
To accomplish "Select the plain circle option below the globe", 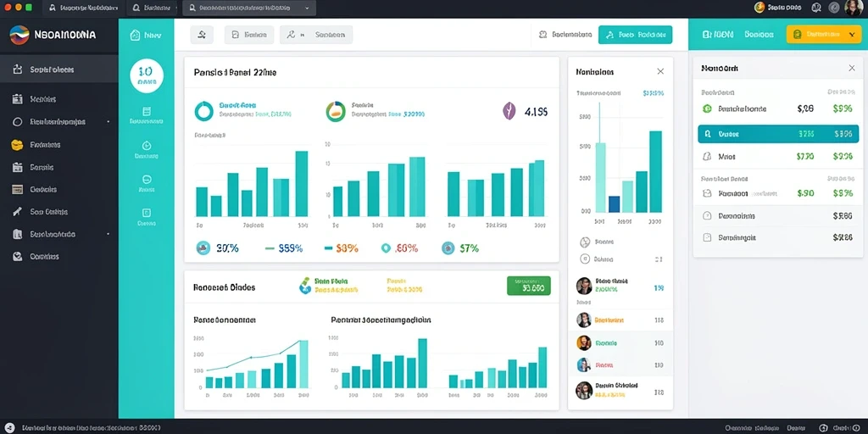I will (x=585, y=259).
